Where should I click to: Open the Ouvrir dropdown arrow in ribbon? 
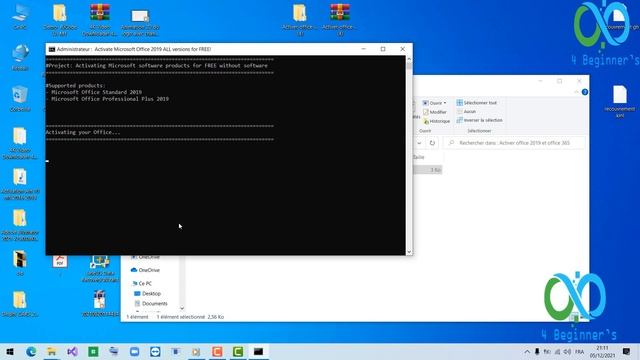coord(445,103)
